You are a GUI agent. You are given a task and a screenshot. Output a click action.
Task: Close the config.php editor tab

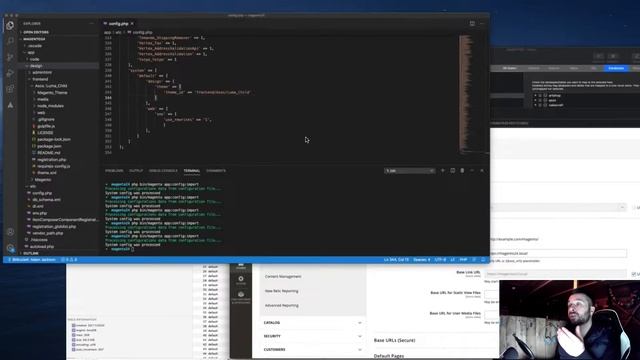[132, 24]
